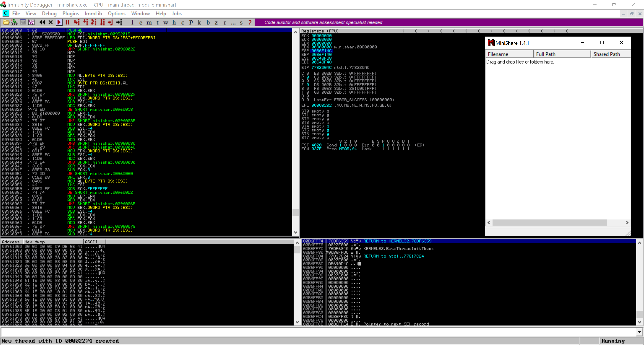Click the Step over icon
The height and width of the screenshot is (345, 644).
click(x=85, y=22)
